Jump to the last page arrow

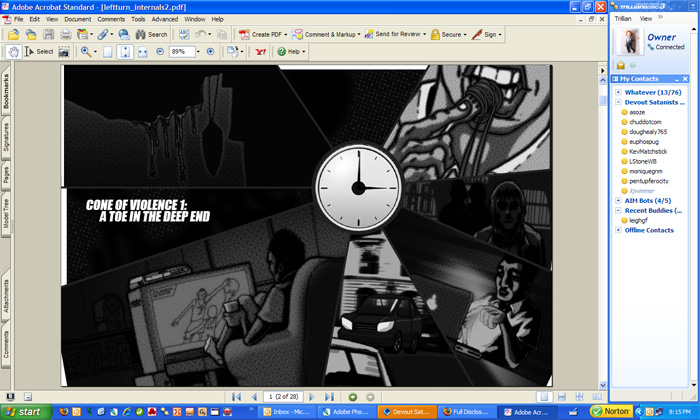[x=329, y=397]
